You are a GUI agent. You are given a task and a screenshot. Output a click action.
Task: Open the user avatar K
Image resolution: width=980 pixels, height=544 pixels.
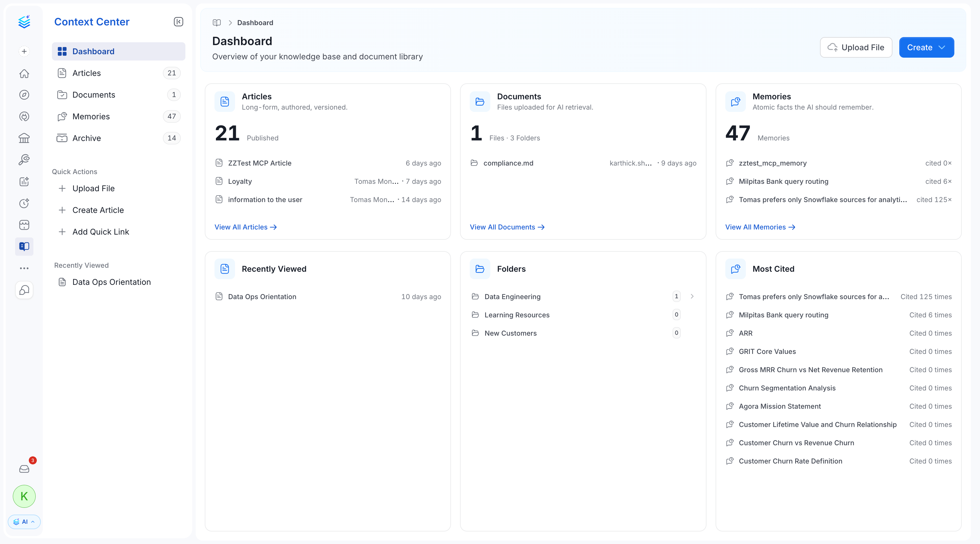pos(24,496)
